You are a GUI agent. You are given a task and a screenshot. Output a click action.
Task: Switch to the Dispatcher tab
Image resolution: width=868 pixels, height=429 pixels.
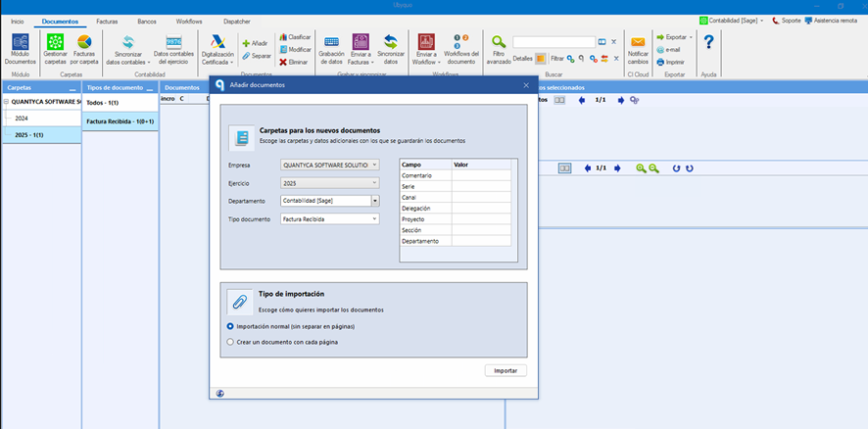(237, 22)
